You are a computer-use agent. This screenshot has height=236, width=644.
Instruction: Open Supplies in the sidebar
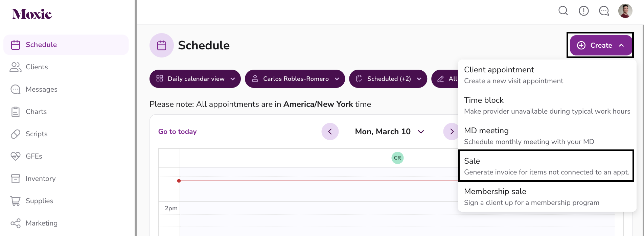tap(39, 201)
